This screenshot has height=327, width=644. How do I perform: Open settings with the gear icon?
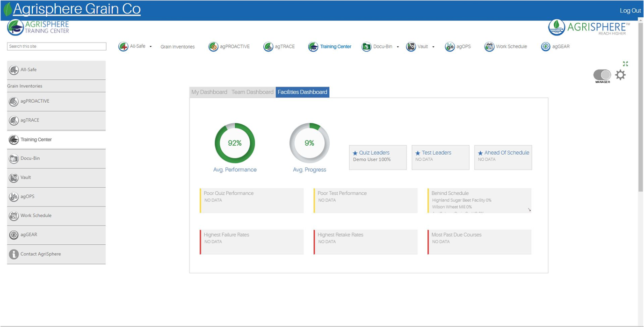click(x=620, y=75)
